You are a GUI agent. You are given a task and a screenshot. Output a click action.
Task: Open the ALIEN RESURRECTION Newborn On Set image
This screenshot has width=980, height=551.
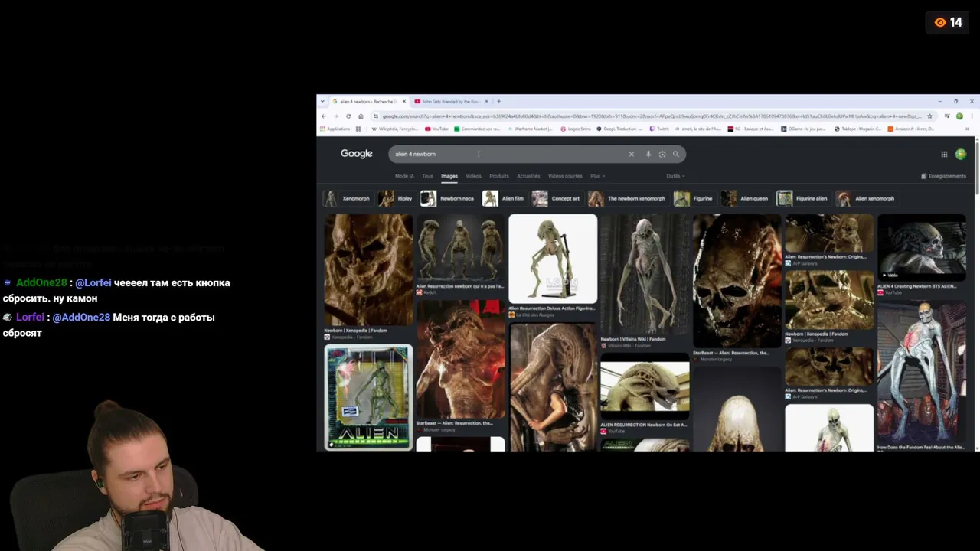[645, 386]
